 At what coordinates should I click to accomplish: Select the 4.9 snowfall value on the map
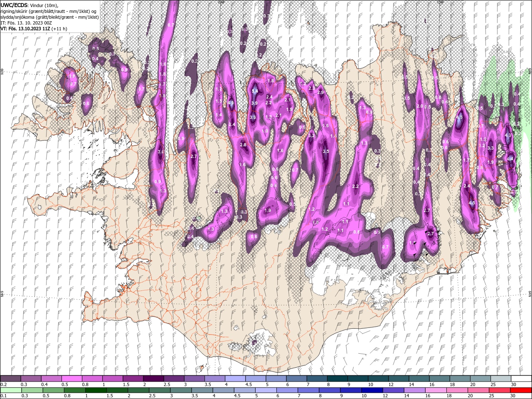(231, 103)
